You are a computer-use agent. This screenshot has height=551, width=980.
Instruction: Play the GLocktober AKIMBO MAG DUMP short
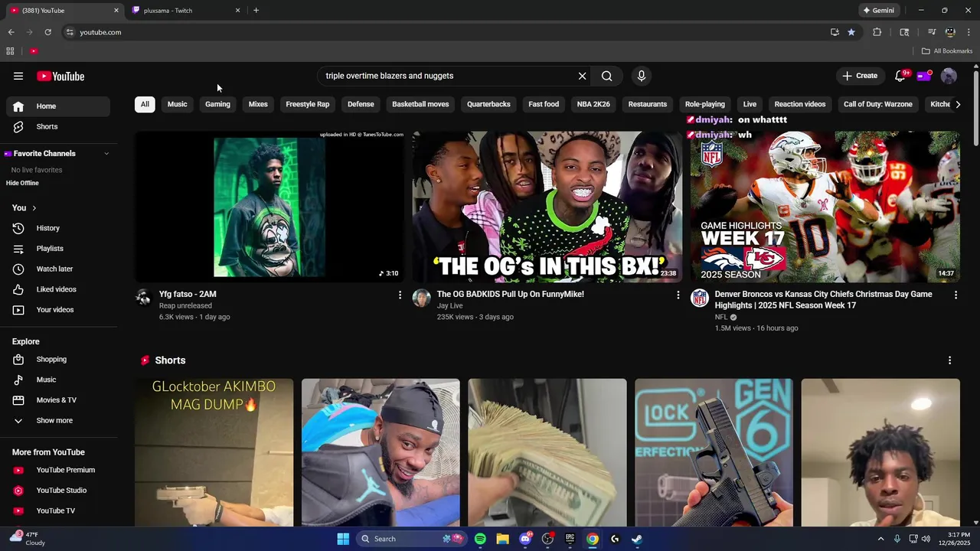pos(214,452)
